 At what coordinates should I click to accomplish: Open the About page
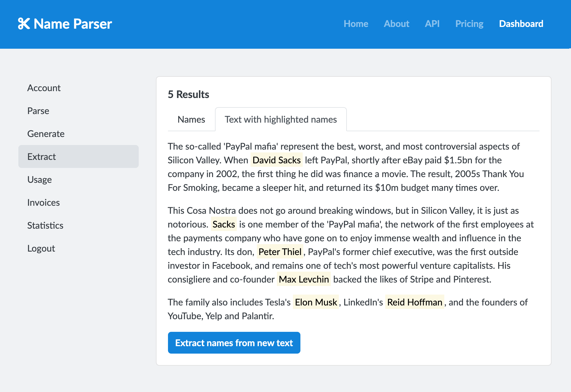click(x=396, y=24)
